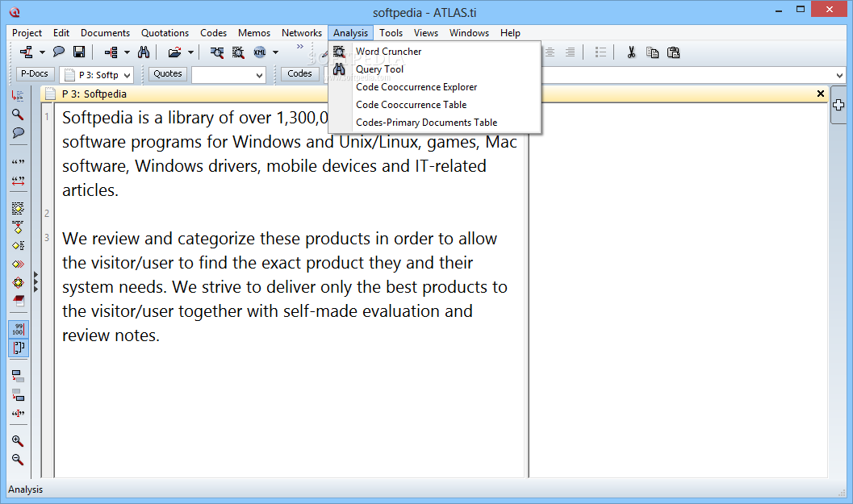Expand the hierarchy tree icon dropdown arrow

(127, 52)
